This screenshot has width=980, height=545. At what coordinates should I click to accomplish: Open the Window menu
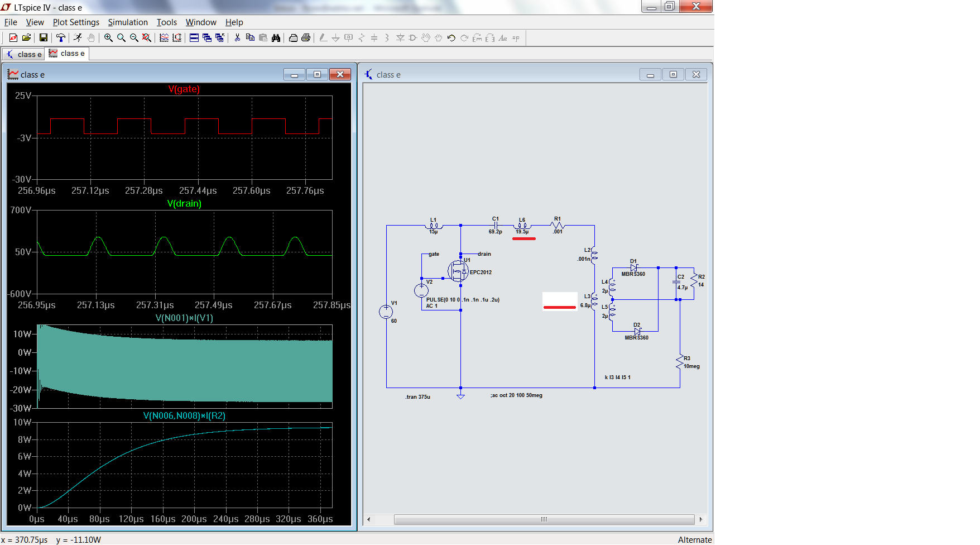pyautogui.click(x=201, y=22)
